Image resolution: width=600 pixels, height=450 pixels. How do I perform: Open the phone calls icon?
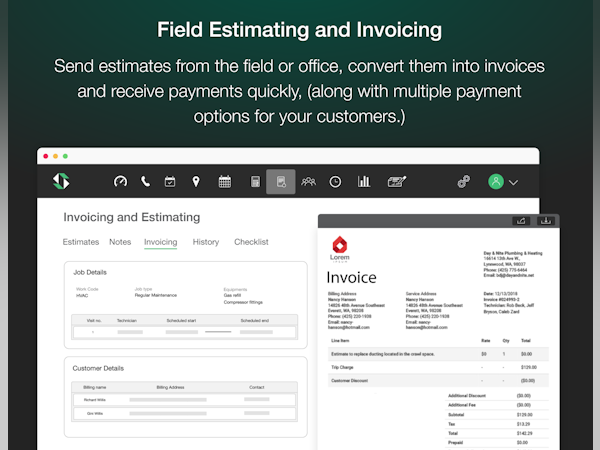(145, 181)
